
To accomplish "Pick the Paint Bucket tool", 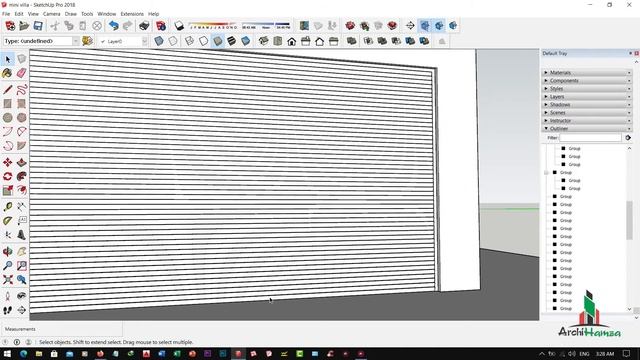I will point(8,73).
